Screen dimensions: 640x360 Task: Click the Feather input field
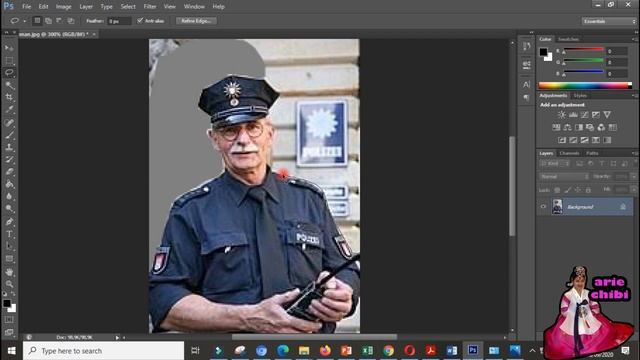click(x=119, y=21)
